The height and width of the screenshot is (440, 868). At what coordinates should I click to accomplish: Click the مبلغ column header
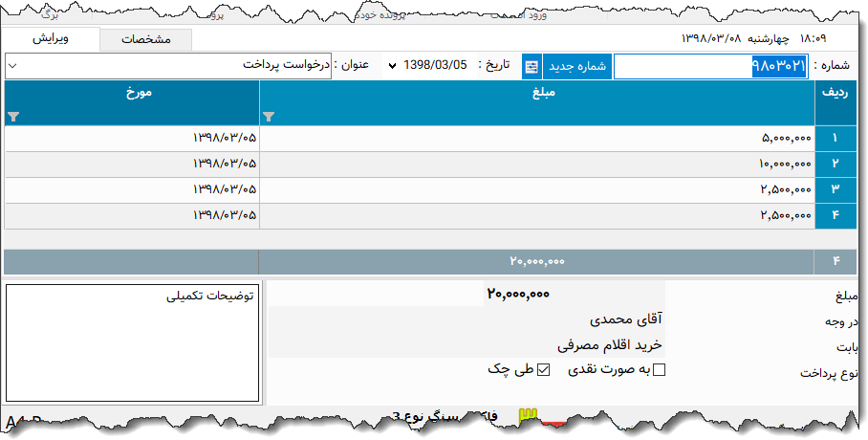[537, 103]
